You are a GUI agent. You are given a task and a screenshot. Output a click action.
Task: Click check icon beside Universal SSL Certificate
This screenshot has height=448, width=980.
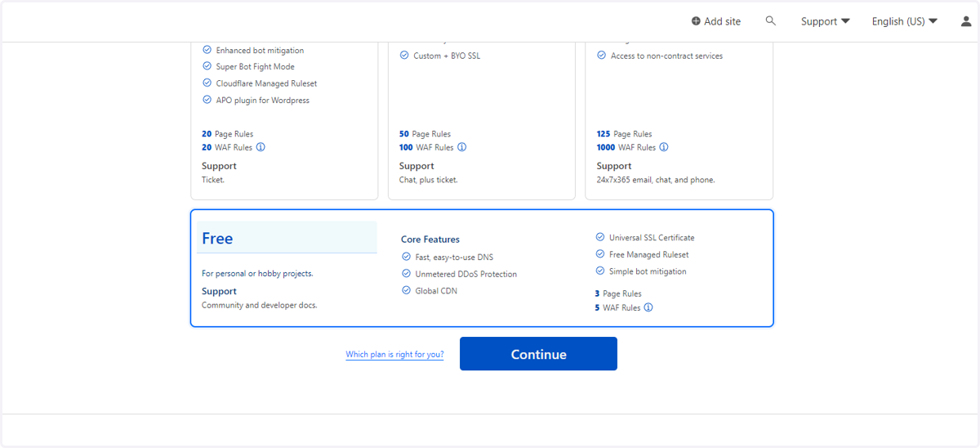coord(600,237)
